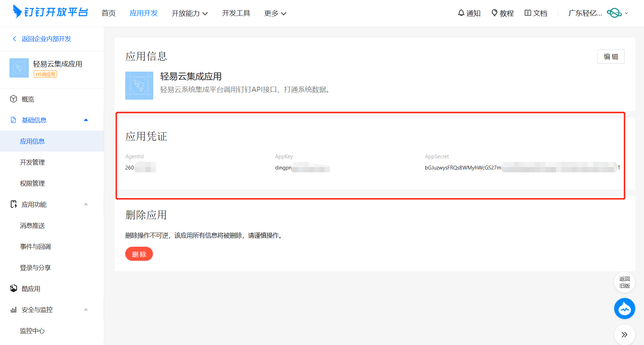Image resolution: width=644 pixels, height=345 pixels.
Task: Click the DingTalk Open Platform logo
Action: click(50, 12)
